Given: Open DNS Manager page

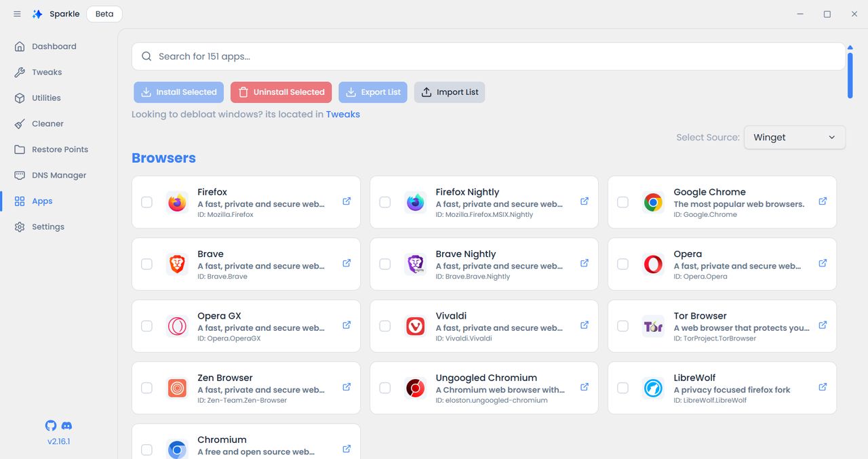Looking at the screenshot, I should [x=59, y=176].
